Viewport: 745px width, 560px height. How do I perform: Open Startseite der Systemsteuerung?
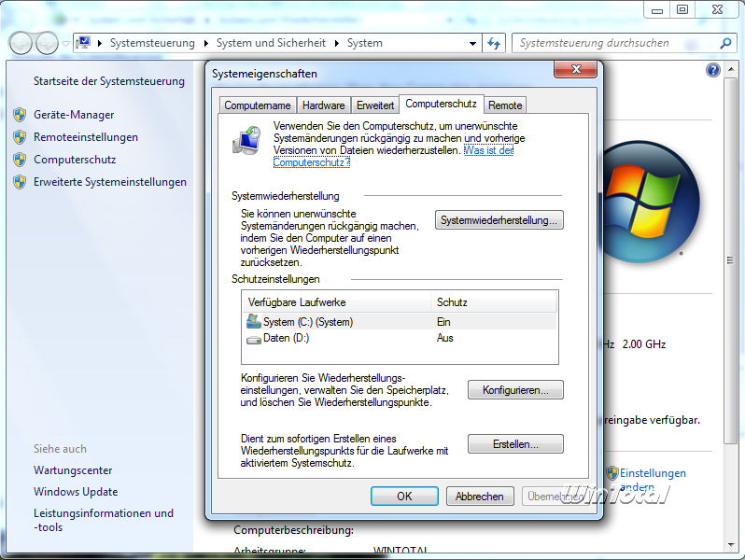pos(109,81)
